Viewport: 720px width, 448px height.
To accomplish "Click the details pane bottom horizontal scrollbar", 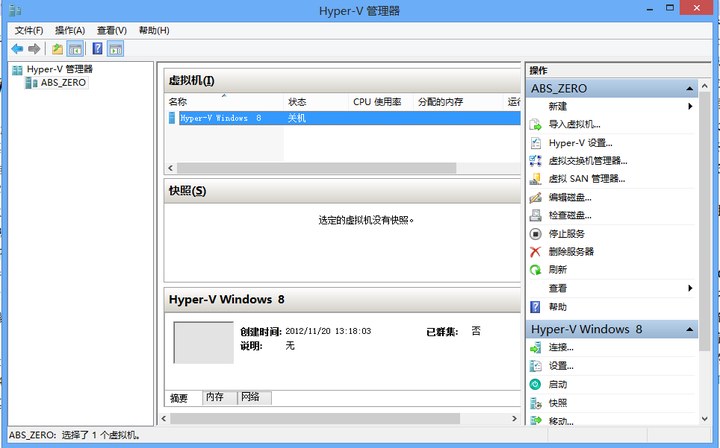I will click(315, 419).
